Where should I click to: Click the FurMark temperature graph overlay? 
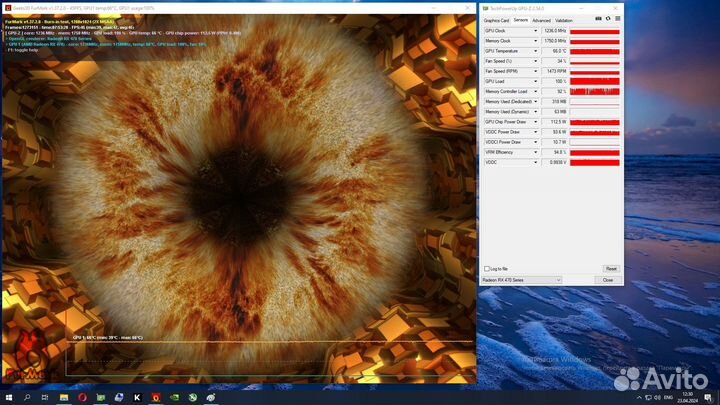pyautogui.click(x=270, y=358)
